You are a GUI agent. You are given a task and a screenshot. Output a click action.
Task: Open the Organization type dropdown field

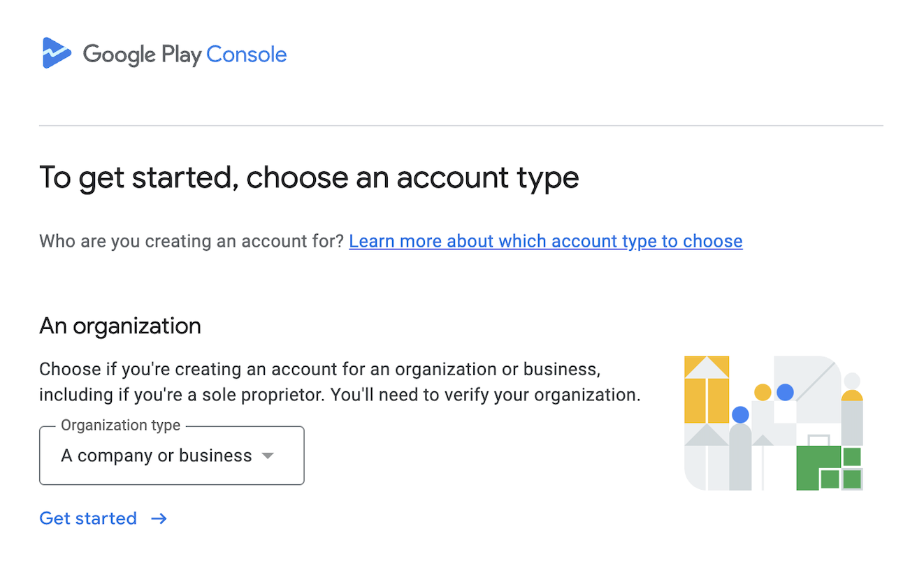click(x=172, y=456)
